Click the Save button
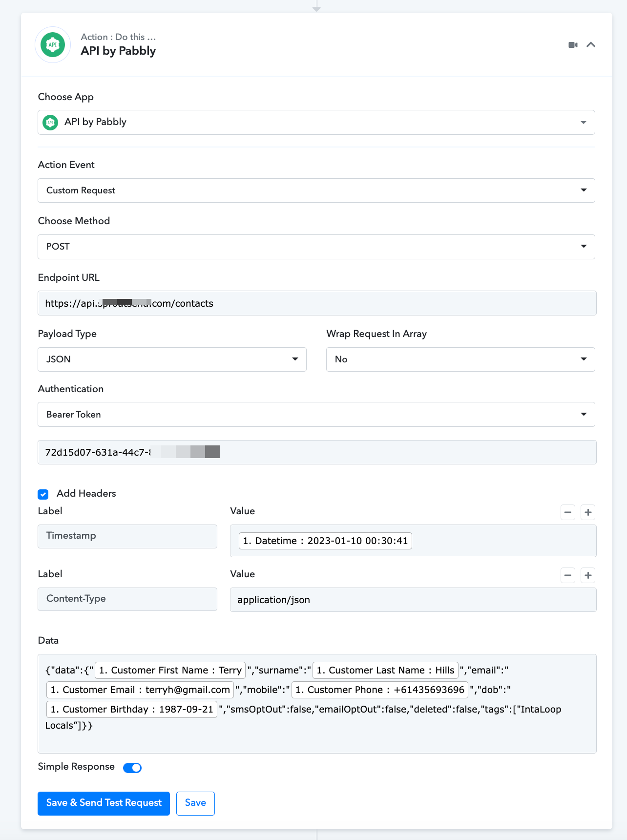The height and width of the screenshot is (840, 627). (x=195, y=803)
